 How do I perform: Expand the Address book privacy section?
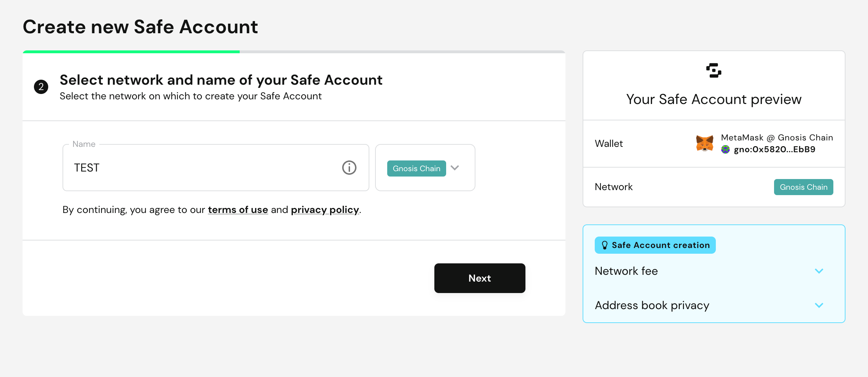[x=652, y=305]
